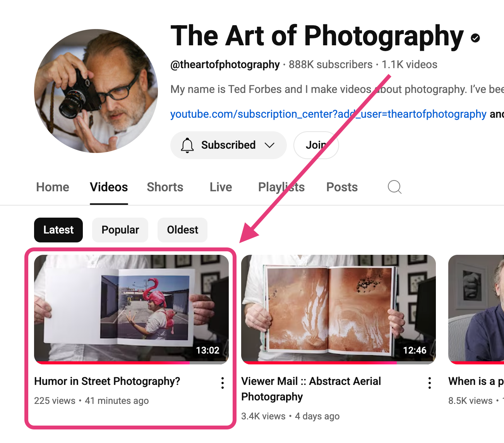Open the Abstract Aerial Photography thumbnail

pyautogui.click(x=338, y=309)
